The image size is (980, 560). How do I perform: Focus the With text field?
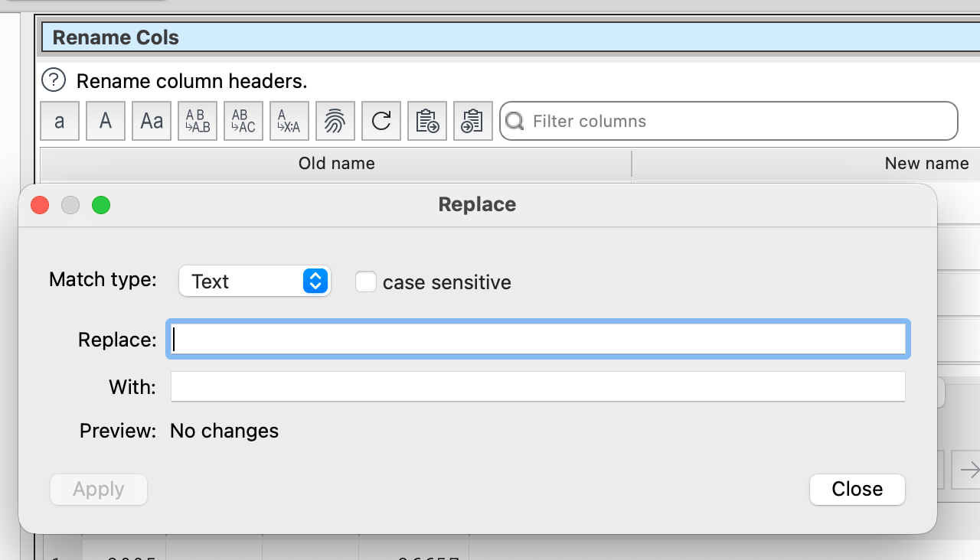click(x=537, y=387)
